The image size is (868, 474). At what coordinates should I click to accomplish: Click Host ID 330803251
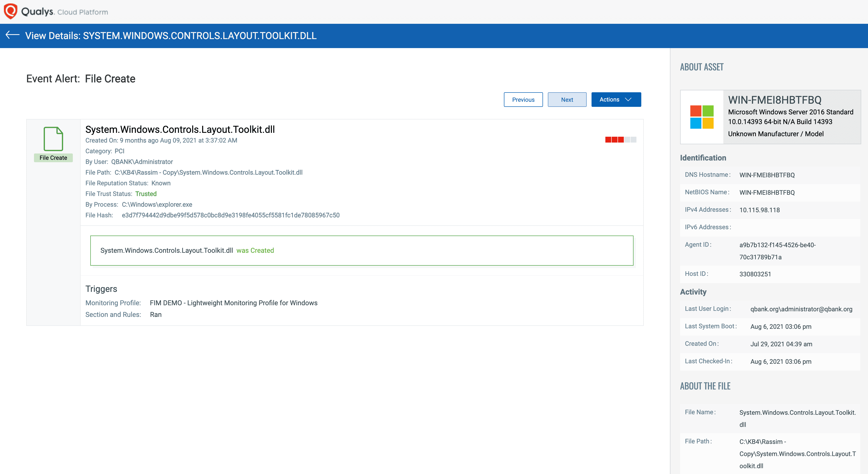pos(755,274)
